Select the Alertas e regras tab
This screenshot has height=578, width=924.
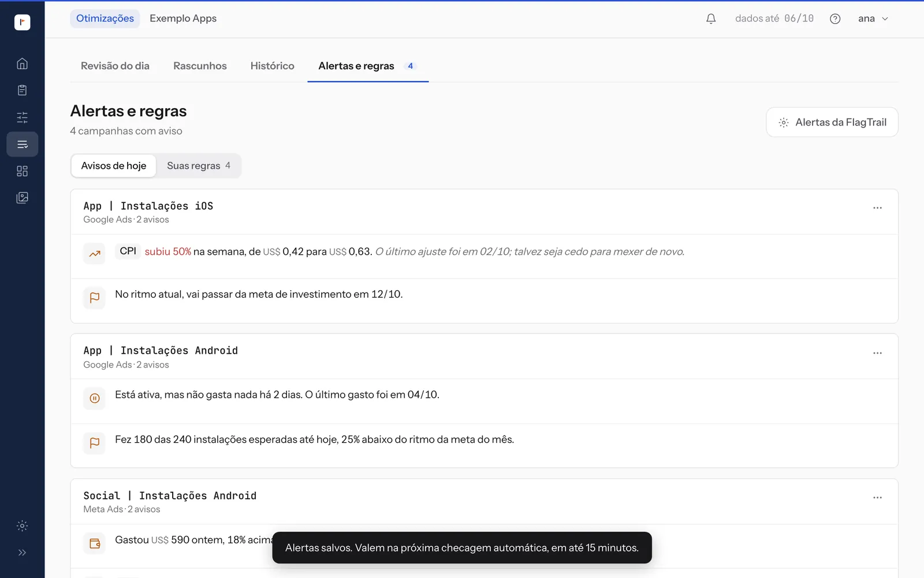(x=368, y=66)
